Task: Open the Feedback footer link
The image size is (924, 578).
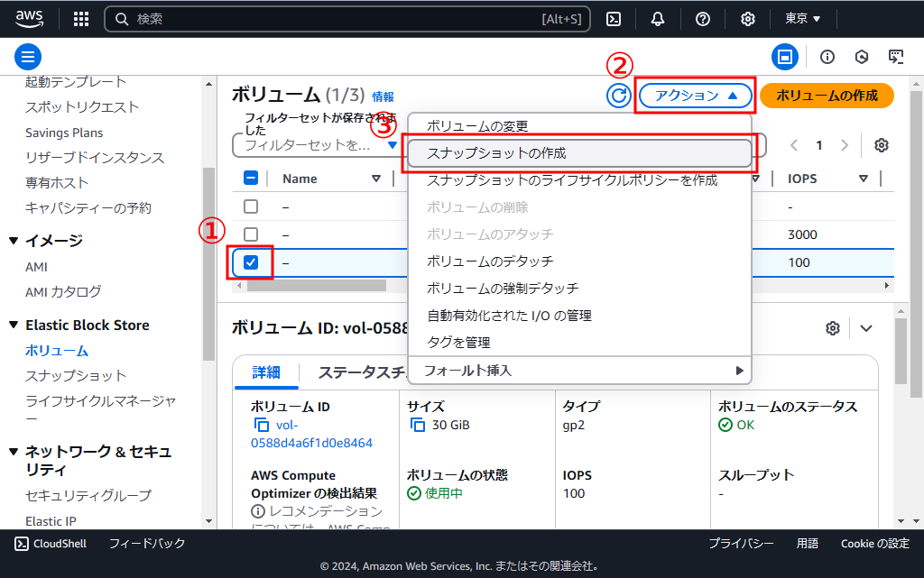Action: click(x=147, y=543)
